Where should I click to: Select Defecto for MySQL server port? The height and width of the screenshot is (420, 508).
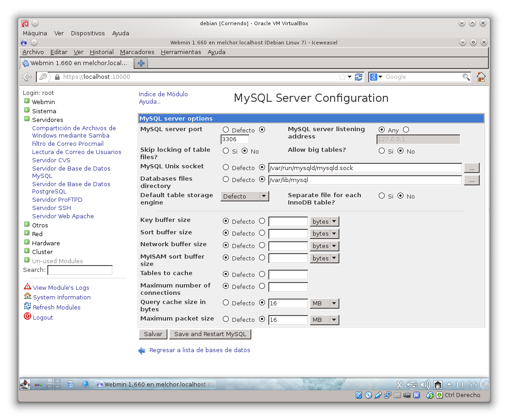226,130
